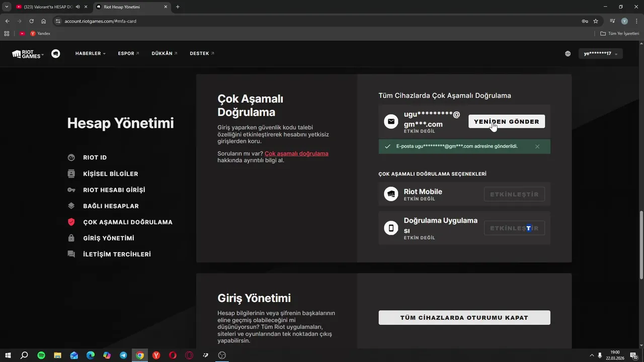Bookmark this page with the star
This screenshot has width=644, height=362.
click(x=596, y=21)
